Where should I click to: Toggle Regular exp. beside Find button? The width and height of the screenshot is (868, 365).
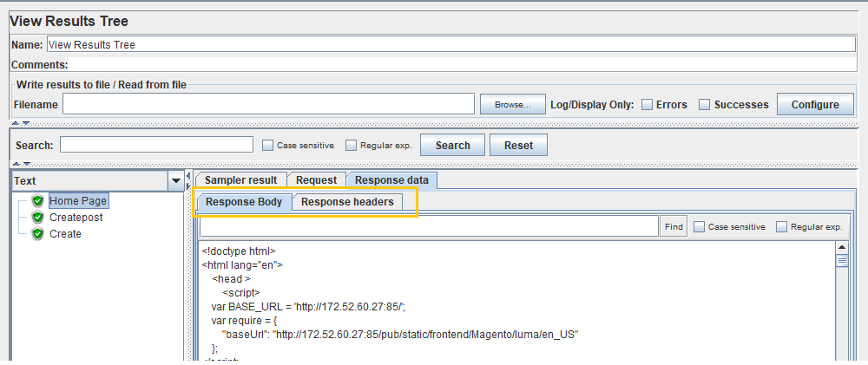coord(782,227)
